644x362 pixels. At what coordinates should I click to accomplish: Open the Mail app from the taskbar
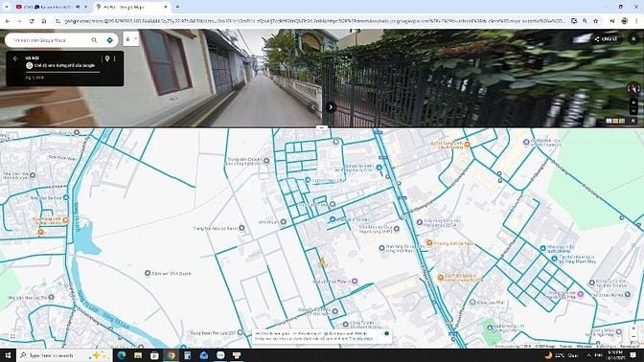pos(204,355)
